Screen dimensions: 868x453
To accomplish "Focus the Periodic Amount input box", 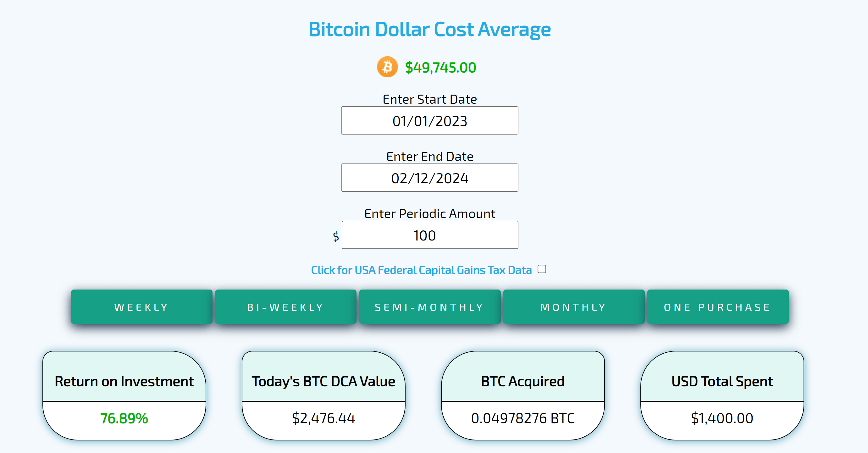I will point(430,235).
